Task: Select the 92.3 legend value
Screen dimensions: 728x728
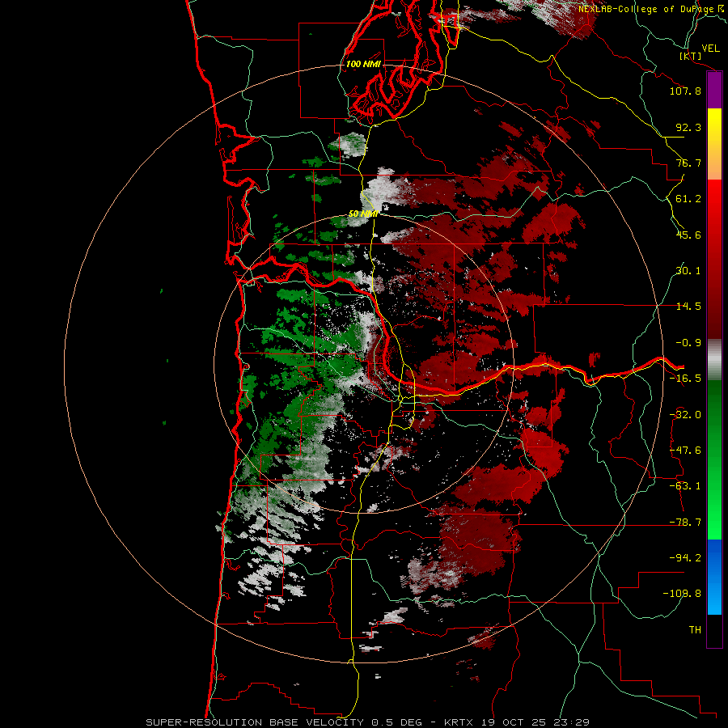Action: tap(688, 127)
